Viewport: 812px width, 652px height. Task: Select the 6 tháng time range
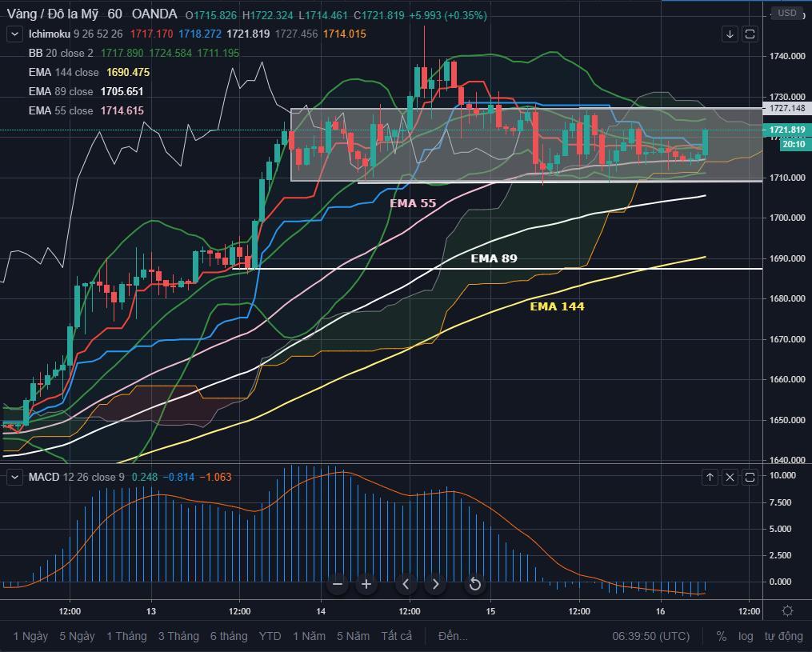click(229, 636)
